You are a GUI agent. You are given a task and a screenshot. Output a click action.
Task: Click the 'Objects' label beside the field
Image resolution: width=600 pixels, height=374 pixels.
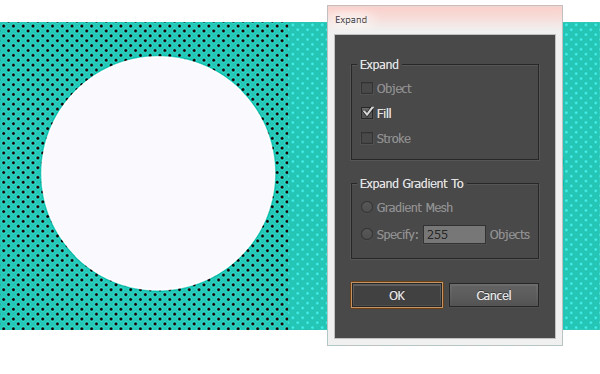click(510, 235)
